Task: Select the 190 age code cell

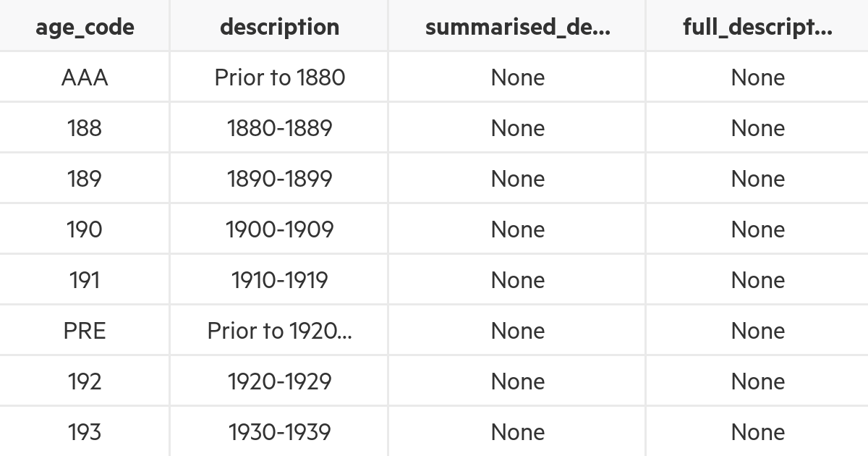Action: tap(85, 229)
